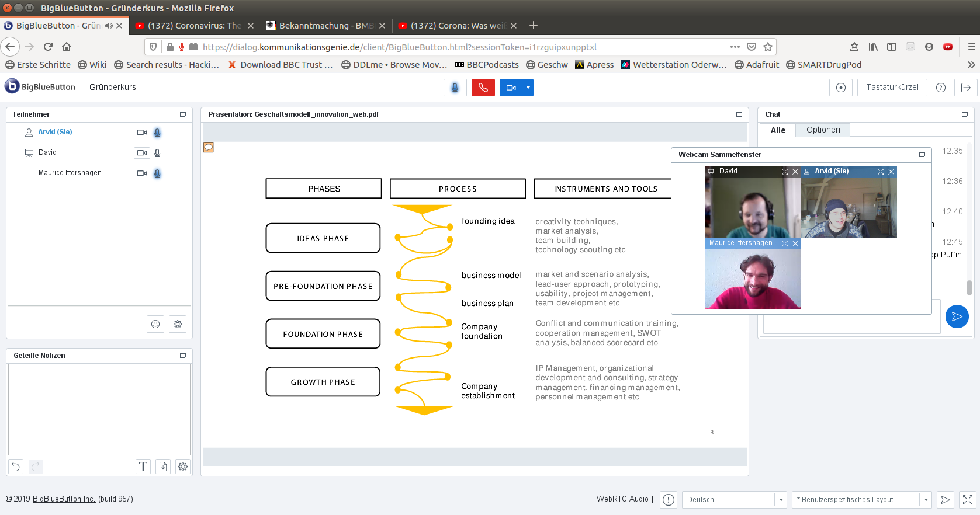Save shared notes with download icon

[x=163, y=467]
